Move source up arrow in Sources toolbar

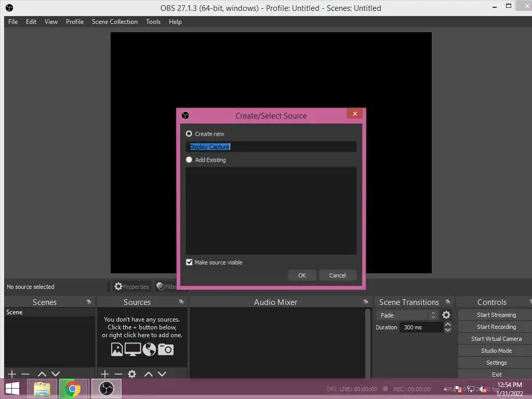148,374
